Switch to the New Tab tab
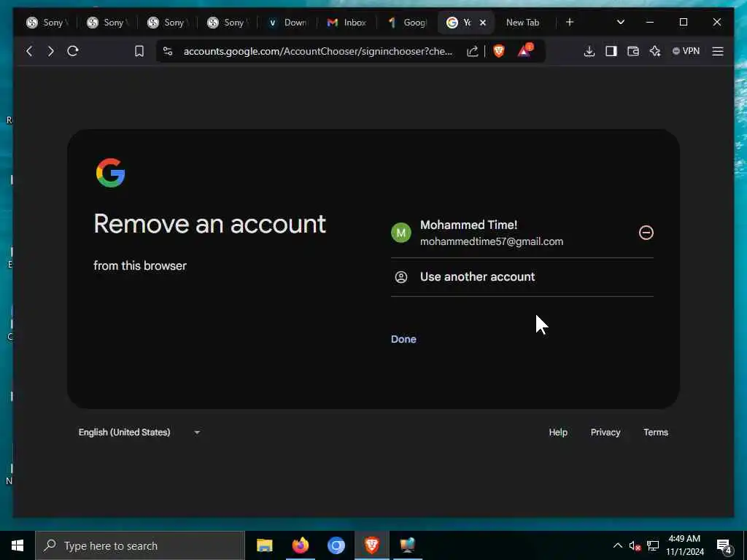747x560 pixels. [522, 23]
